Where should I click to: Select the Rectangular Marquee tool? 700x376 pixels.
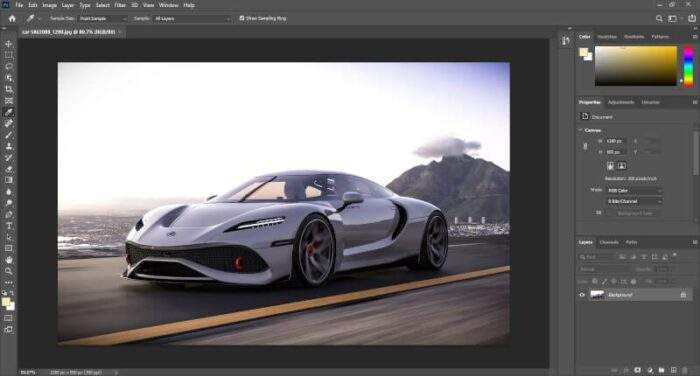tap(8, 55)
